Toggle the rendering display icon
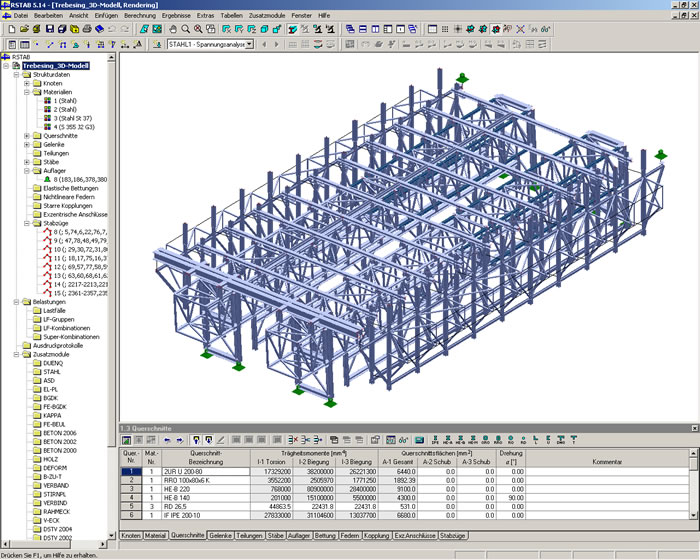The width and height of the screenshot is (700, 560). point(292,29)
